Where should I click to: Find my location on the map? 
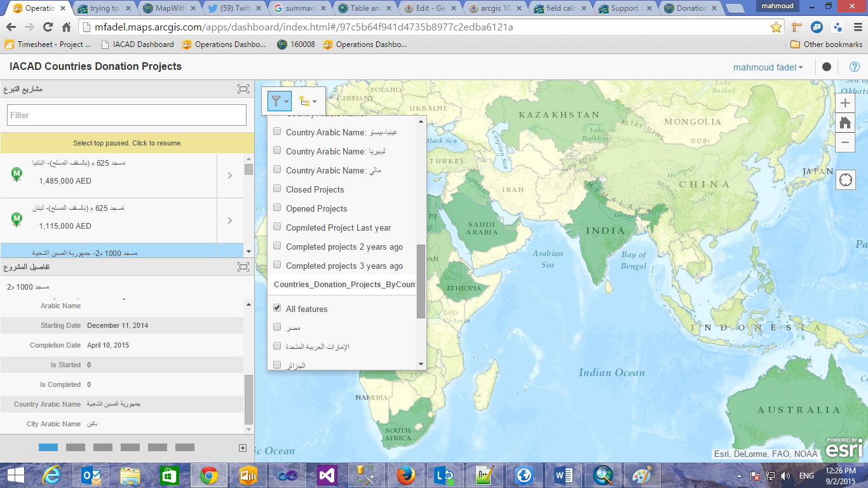(x=846, y=180)
